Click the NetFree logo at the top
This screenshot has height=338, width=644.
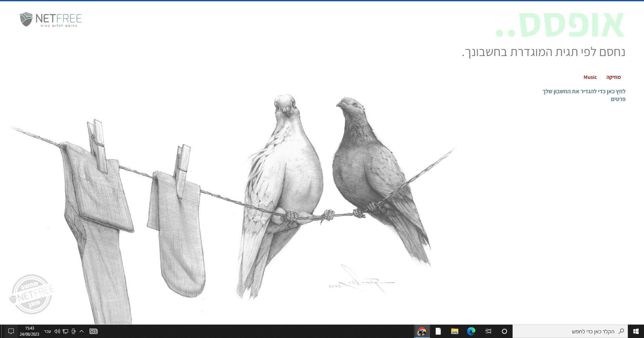coord(50,19)
